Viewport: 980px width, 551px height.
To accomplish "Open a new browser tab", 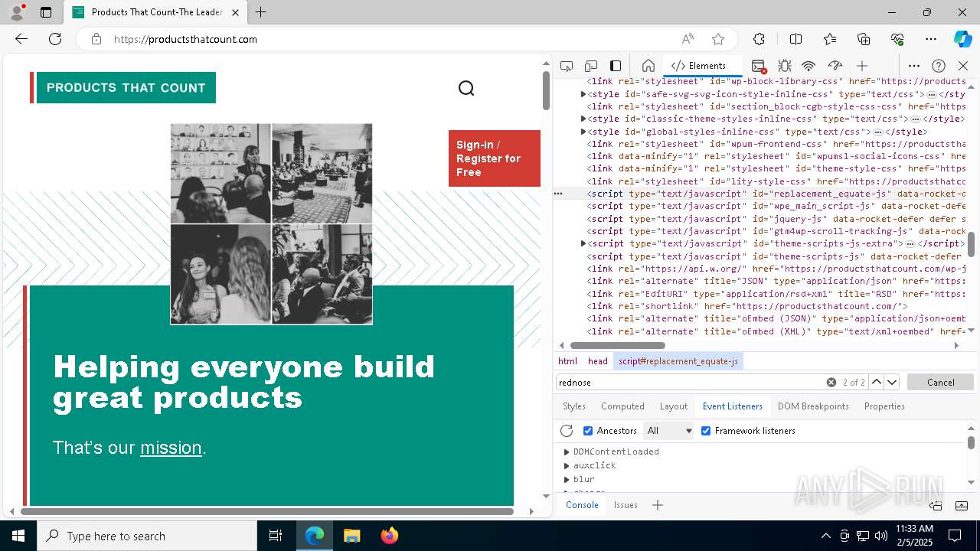I will (x=261, y=12).
